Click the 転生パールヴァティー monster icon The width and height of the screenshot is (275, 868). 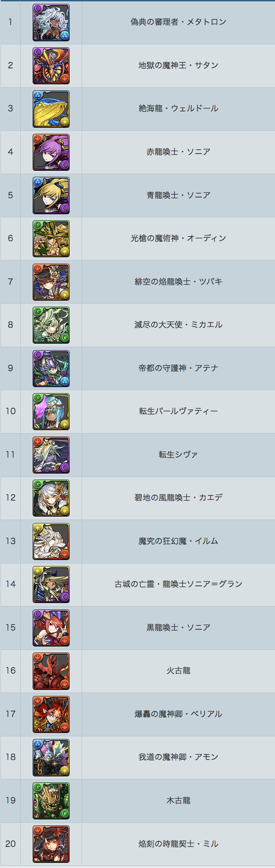click(x=51, y=411)
